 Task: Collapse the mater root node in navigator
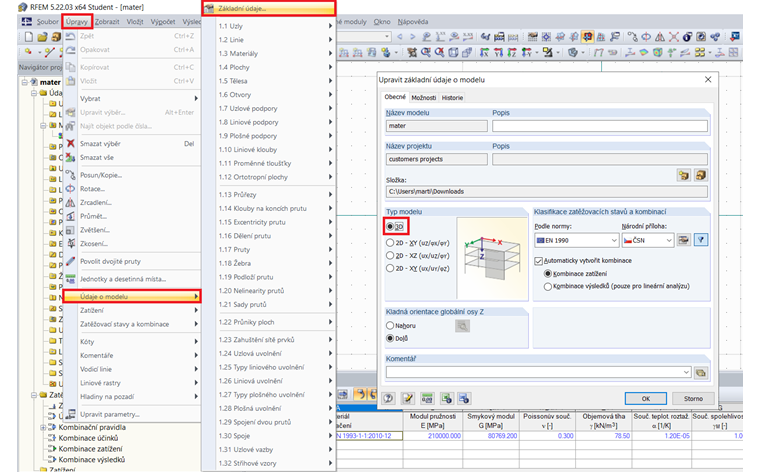(x=25, y=82)
